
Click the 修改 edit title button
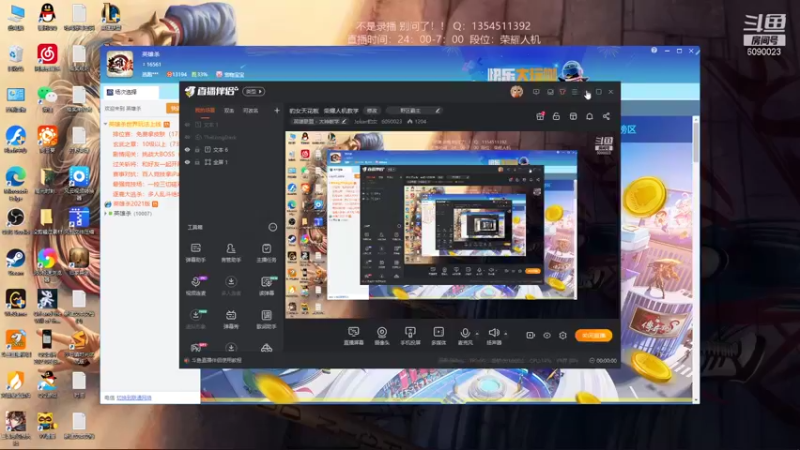tap(372, 110)
